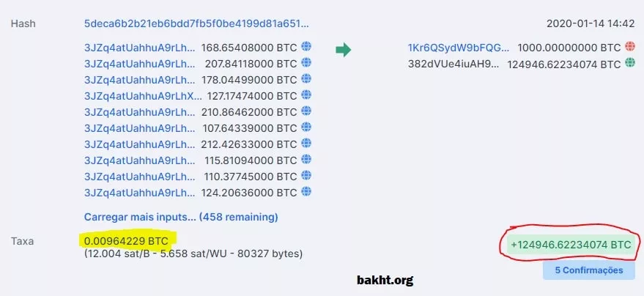Open output address 1Kr6QSydW9bFQG link
This screenshot has height=296, width=644.
pyautogui.click(x=459, y=48)
